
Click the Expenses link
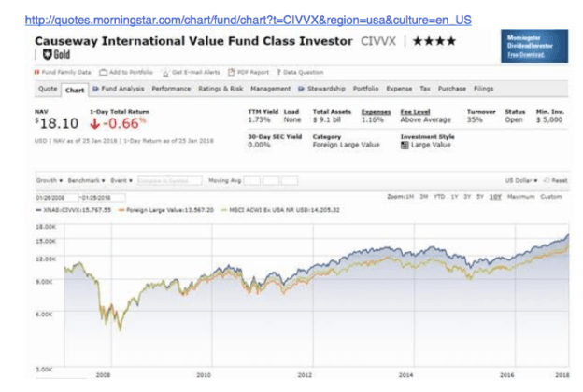(375, 111)
